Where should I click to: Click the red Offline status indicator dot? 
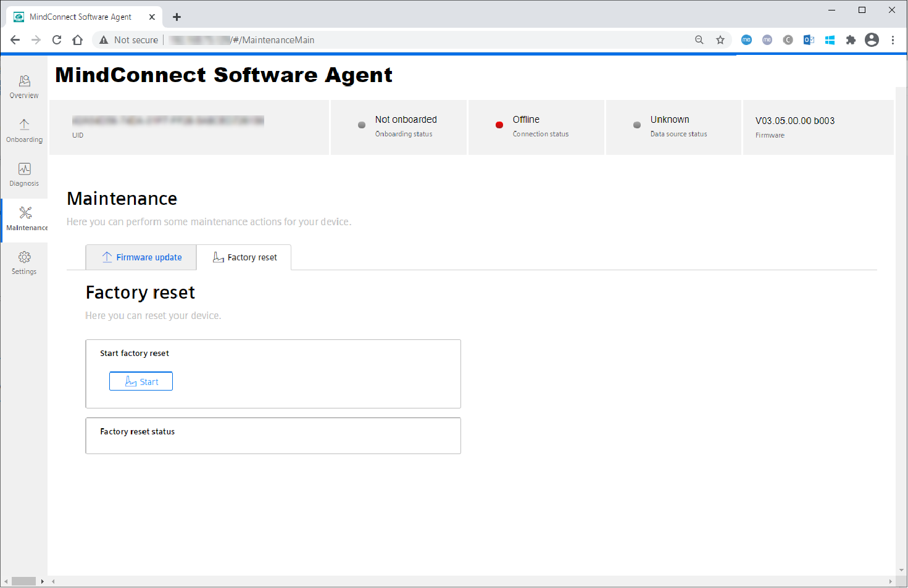(499, 125)
